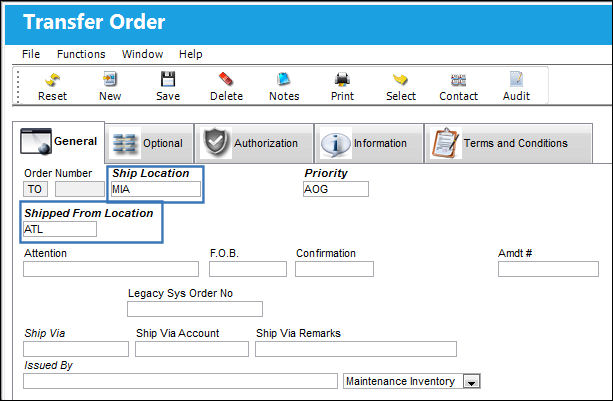Grab the toolbar dotted handle
The image size is (613, 401).
point(18,86)
